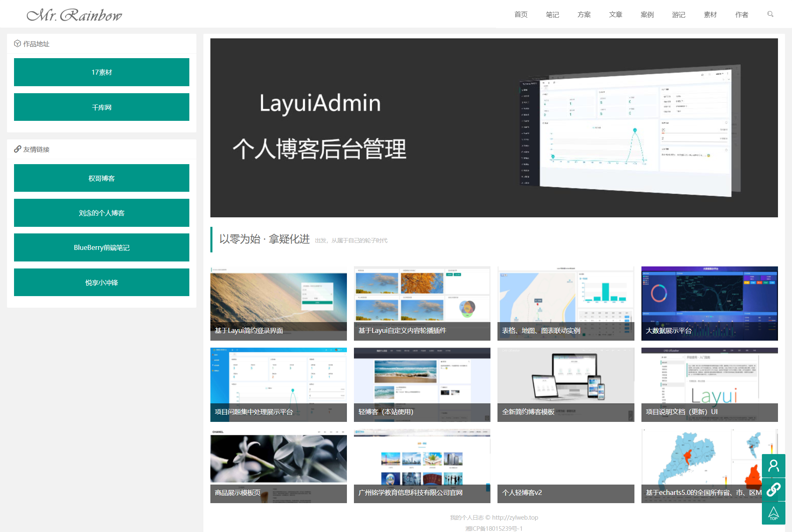Open BlueBerry前端笔记 blog link
Screen dimensions: 792x532
point(101,247)
